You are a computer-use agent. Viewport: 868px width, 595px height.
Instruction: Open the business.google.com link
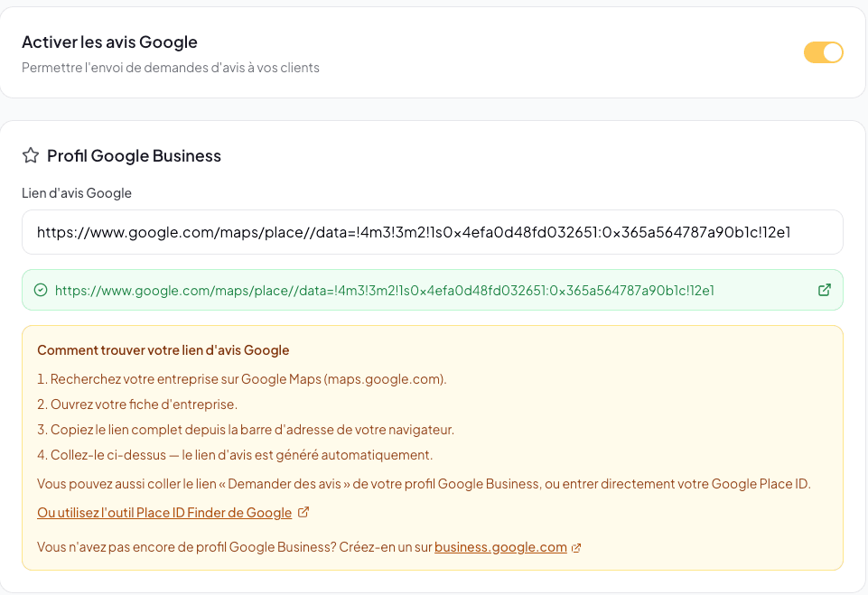(x=500, y=547)
